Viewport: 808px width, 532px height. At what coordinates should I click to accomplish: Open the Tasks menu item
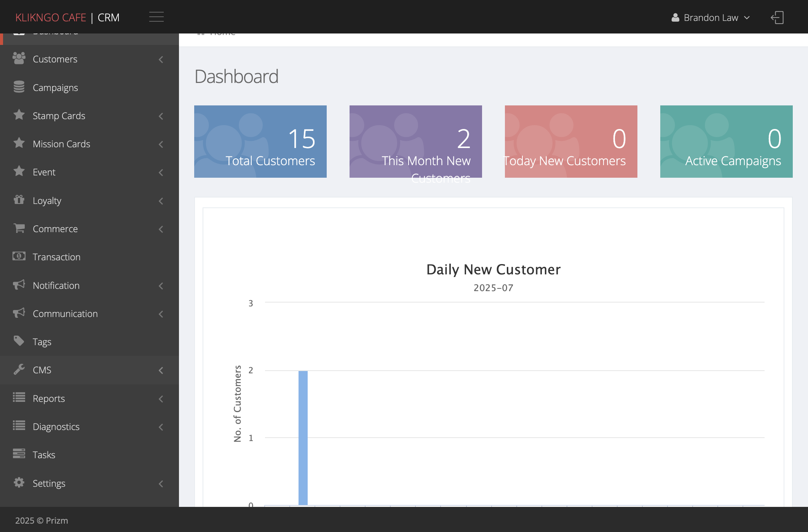(89, 455)
